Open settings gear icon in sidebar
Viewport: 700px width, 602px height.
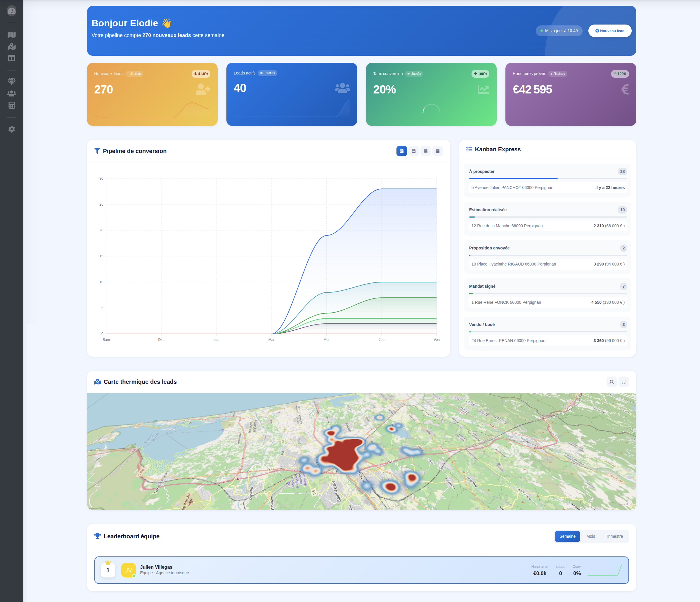[x=11, y=129]
